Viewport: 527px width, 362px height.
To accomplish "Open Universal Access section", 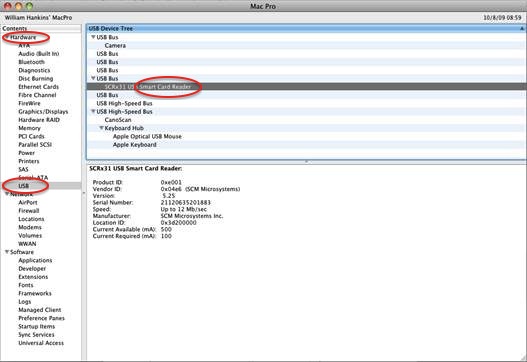I will 41,343.
